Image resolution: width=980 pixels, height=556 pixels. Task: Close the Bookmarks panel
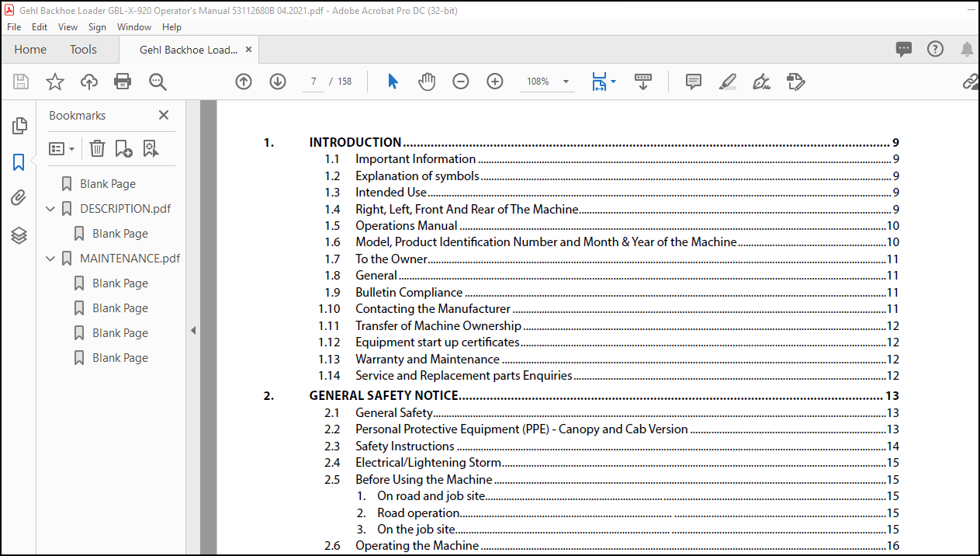[164, 115]
